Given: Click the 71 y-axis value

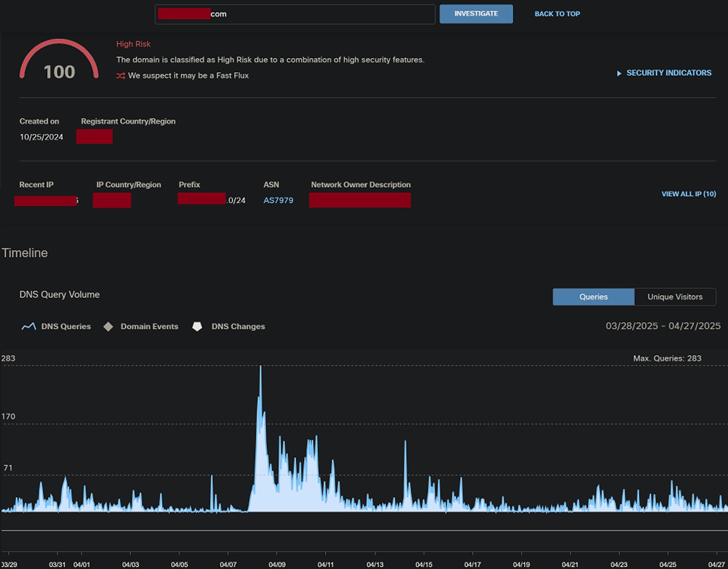Looking at the screenshot, I should [x=8, y=468].
